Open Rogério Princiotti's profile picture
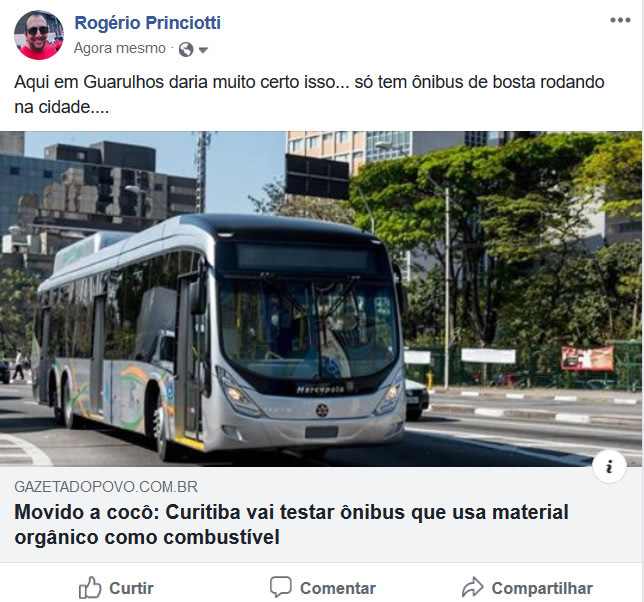The height and width of the screenshot is (602, 644). coord(39,35)
